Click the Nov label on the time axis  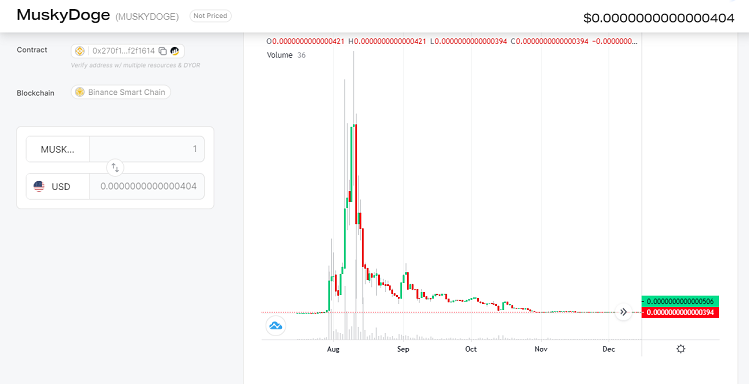[x=541, y=350]
